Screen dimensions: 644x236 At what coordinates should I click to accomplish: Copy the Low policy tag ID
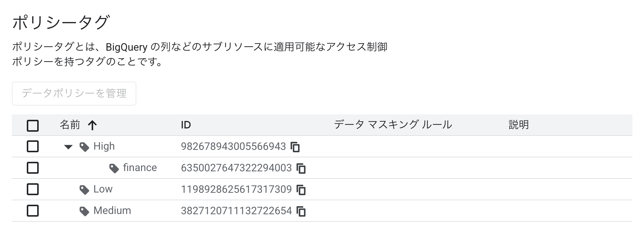(x=301, y=190)
